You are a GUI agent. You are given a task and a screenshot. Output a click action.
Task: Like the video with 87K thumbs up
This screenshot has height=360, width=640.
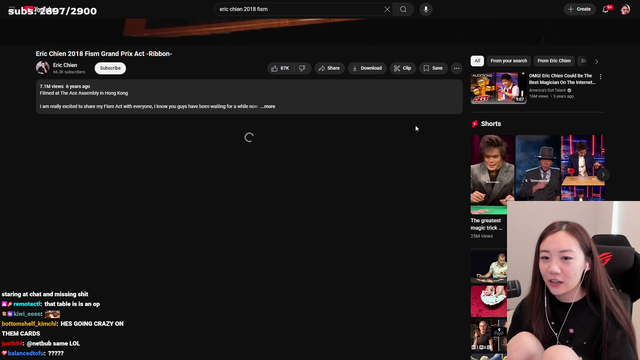281,68
